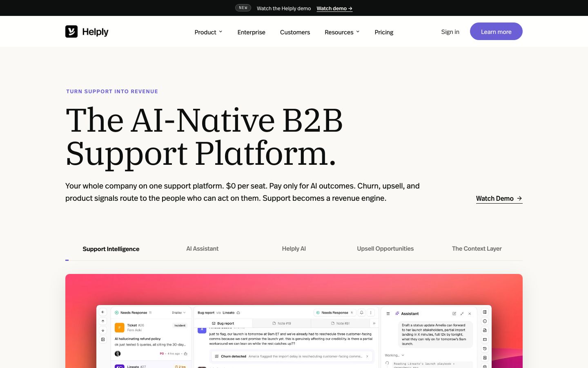Click the Helply wordmark
The image size is (588, 368).
(x=95, y=32)
